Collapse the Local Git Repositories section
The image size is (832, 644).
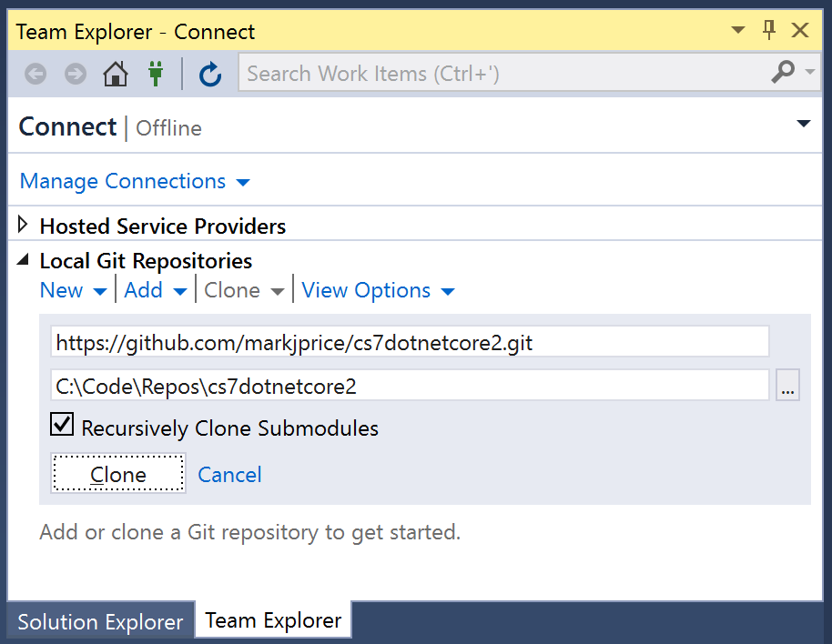(x=23, y=260)
